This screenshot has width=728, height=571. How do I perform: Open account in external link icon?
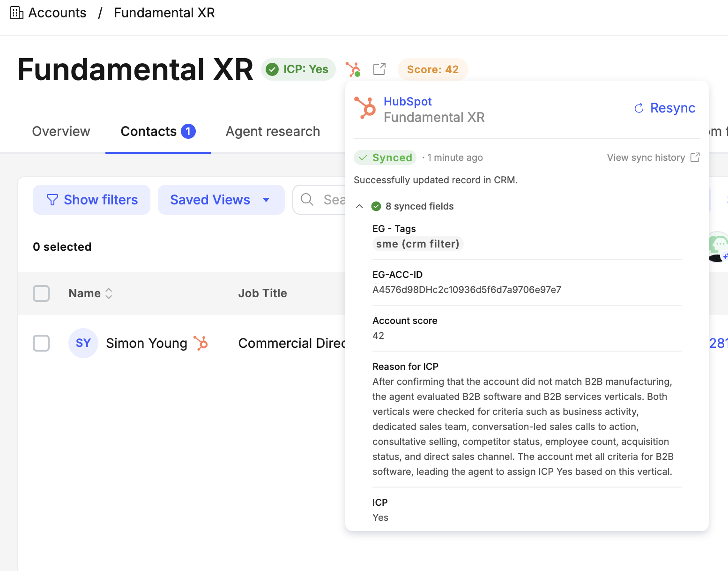[x=379, y=69]
